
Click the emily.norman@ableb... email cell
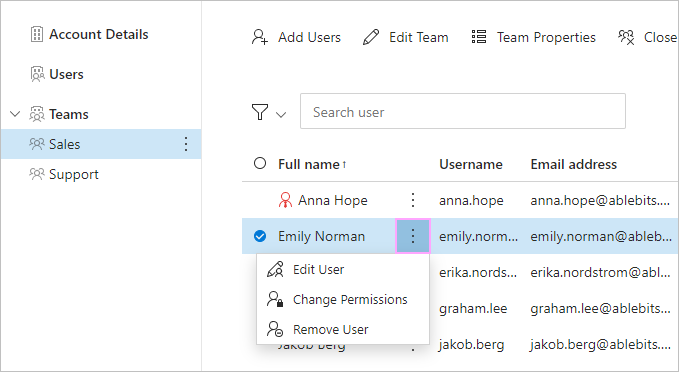[601, 236]
